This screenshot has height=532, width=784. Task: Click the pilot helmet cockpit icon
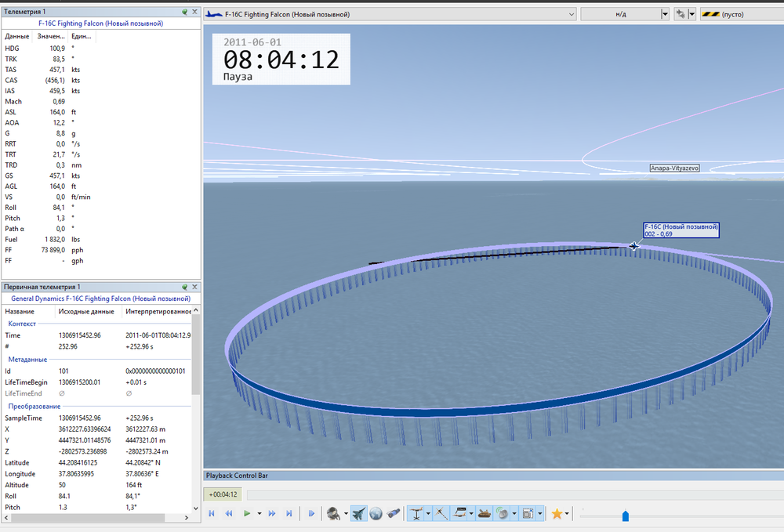(x=333, y=514)
